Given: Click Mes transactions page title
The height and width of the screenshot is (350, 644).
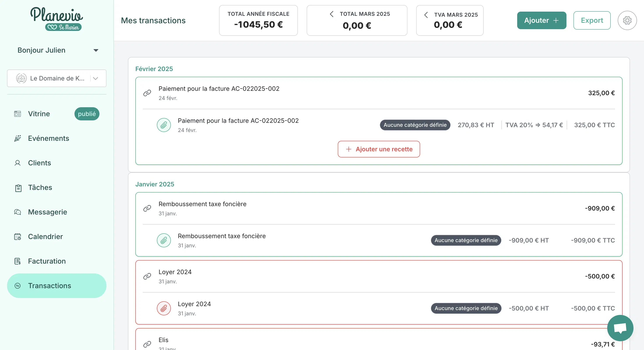Looking at the screenshot, I should click(x=153, y=21).
